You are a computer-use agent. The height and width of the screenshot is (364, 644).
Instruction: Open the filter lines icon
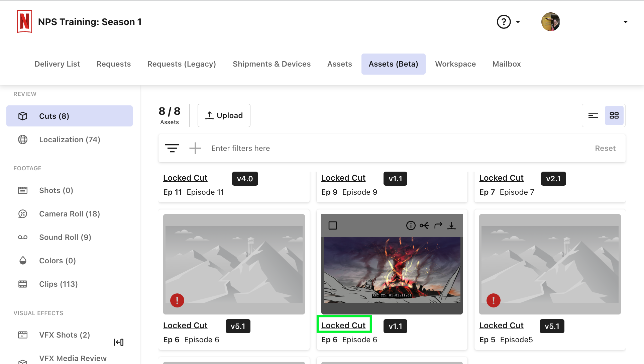click(x=172, y=148)
